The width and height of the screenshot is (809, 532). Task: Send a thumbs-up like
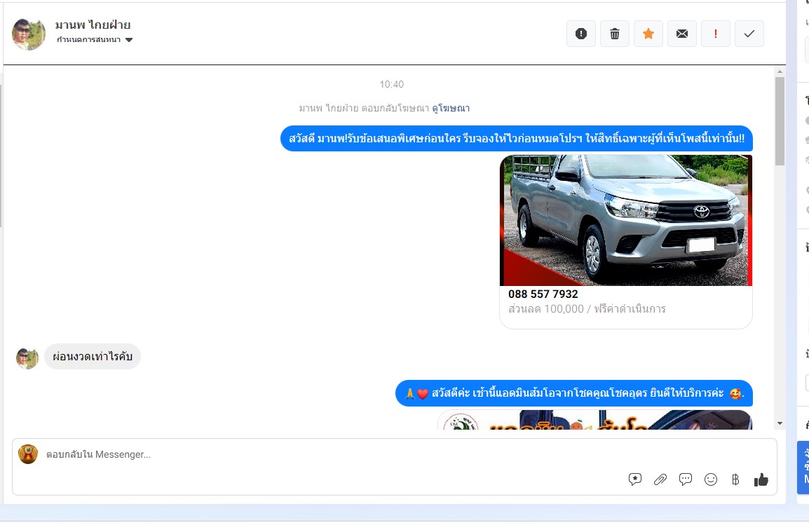761,479
